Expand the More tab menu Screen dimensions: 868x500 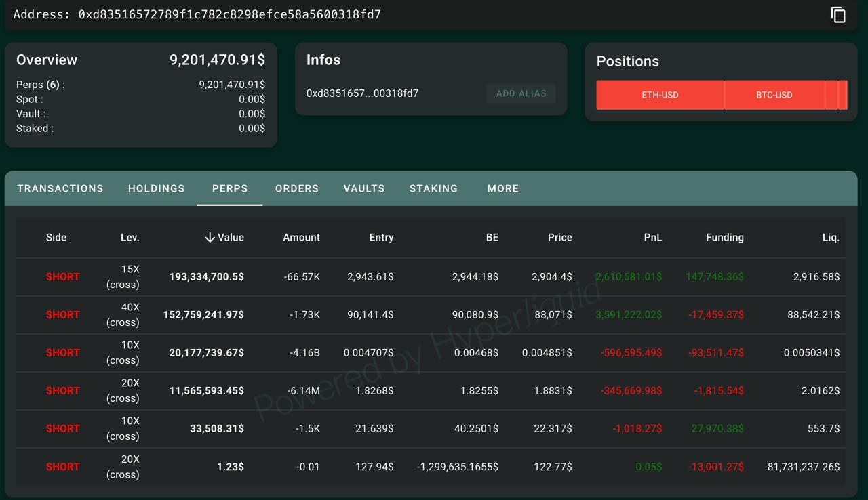pos(502,188)
